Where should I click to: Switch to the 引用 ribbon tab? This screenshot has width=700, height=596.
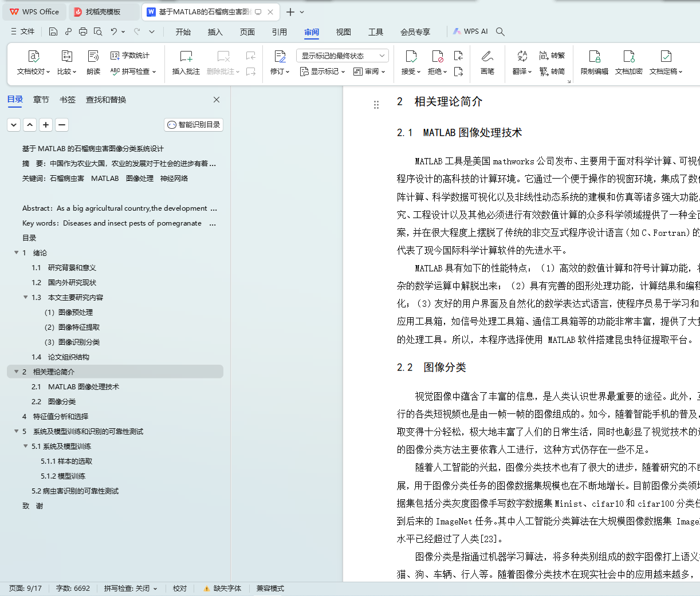point(280,32)
